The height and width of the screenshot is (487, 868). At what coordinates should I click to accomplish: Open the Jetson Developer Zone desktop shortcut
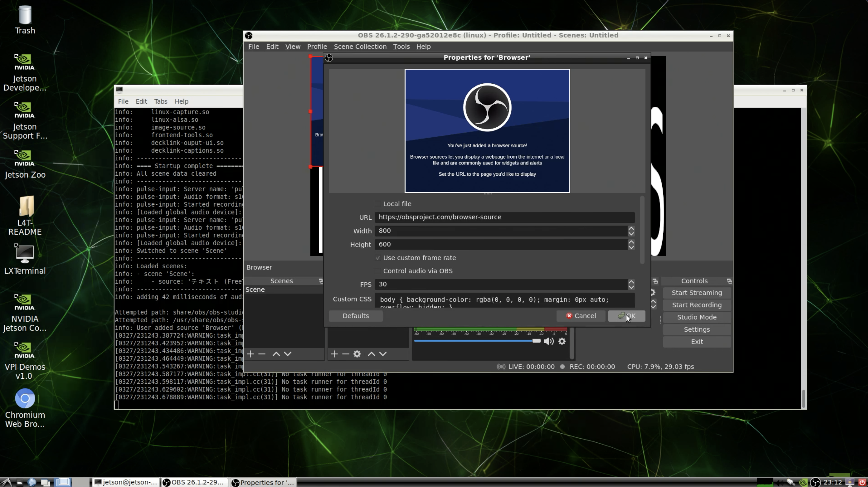(25, 73)
